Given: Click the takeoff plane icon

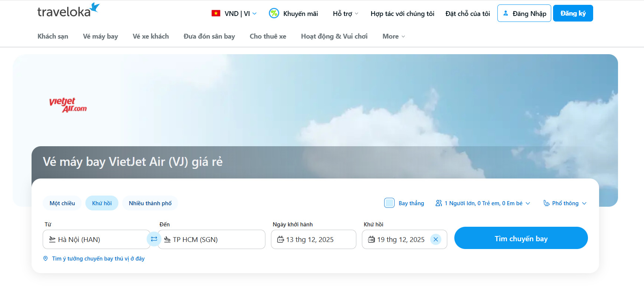Looking at the screenshot, I should tap(52, 239).
